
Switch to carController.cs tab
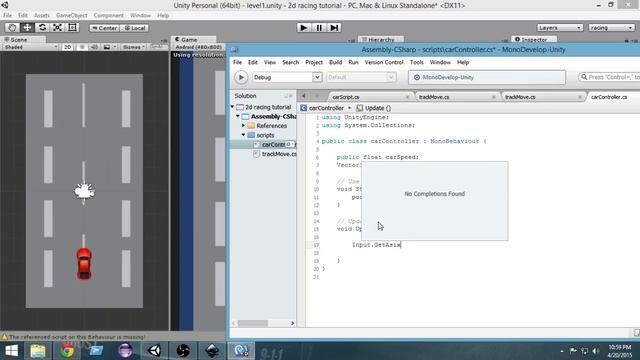[609, 97]
